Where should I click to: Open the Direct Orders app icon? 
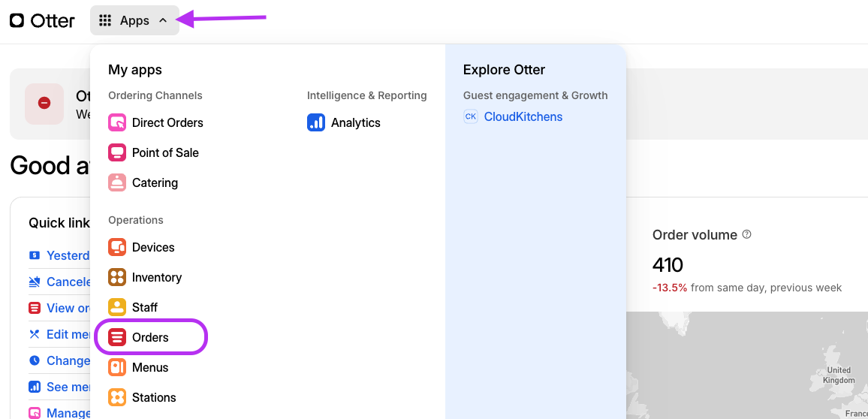coord(117,122)
